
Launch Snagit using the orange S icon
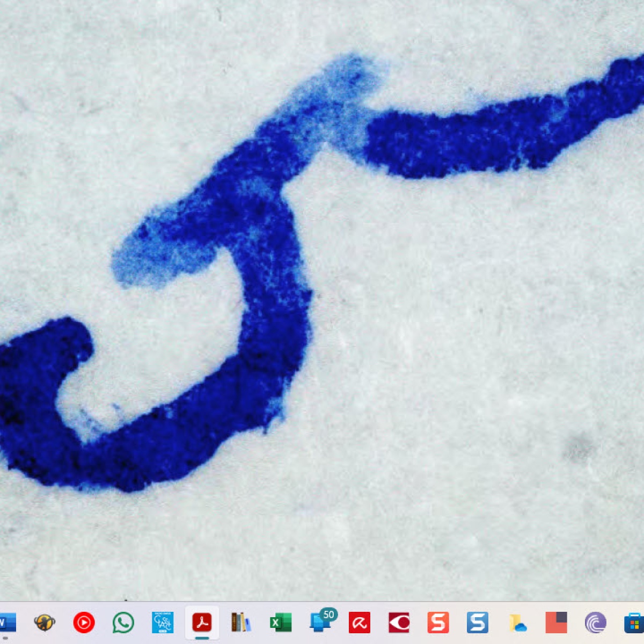click(438, 623)
